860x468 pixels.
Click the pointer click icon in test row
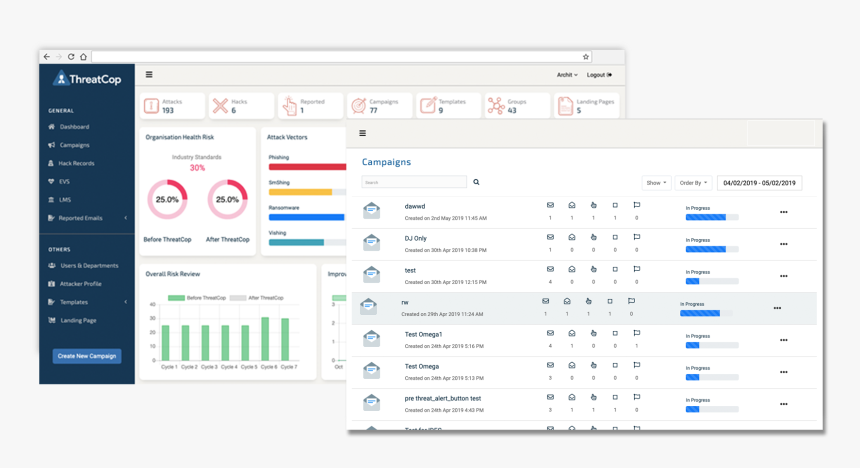pyautogui.click(x=593, y=269)
